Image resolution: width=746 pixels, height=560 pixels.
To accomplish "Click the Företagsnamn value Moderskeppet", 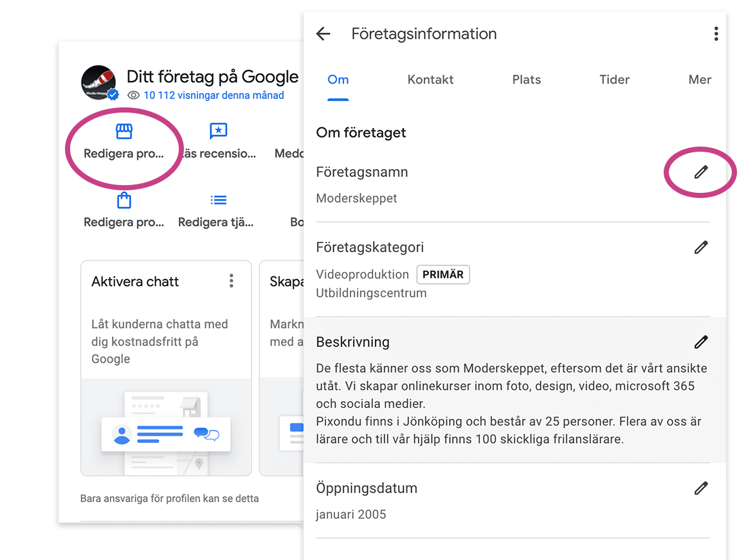I will (356, 198).
